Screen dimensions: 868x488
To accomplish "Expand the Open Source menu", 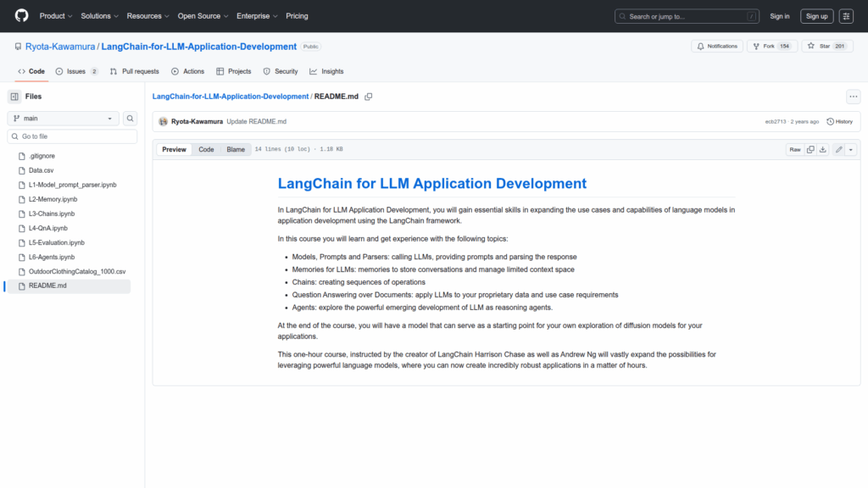I will point(203,16).
